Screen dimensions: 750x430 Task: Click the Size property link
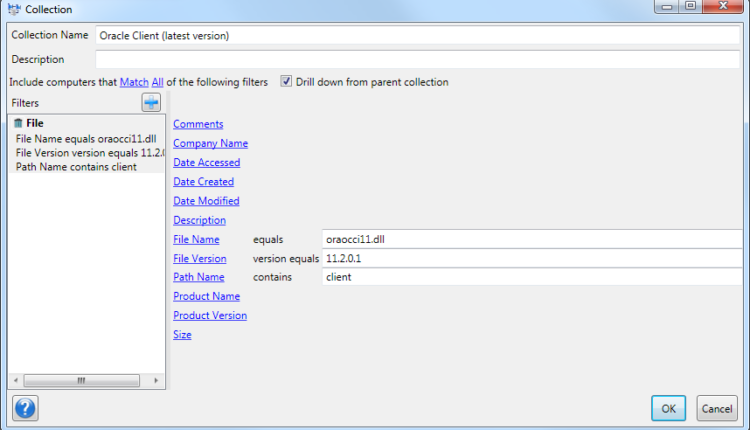182,335
